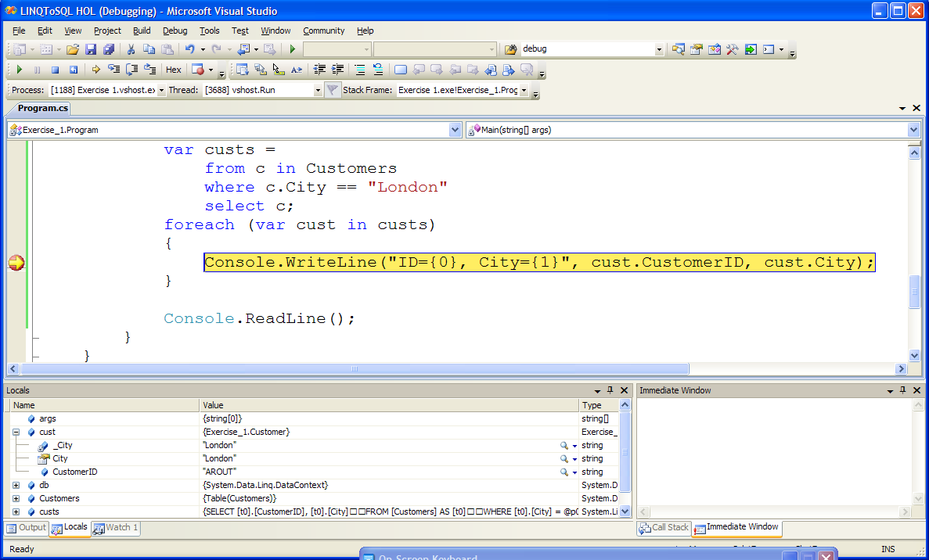Expand the custs node in Locals
This screenshot has height=560, width=929.
[x=16, y=512]
